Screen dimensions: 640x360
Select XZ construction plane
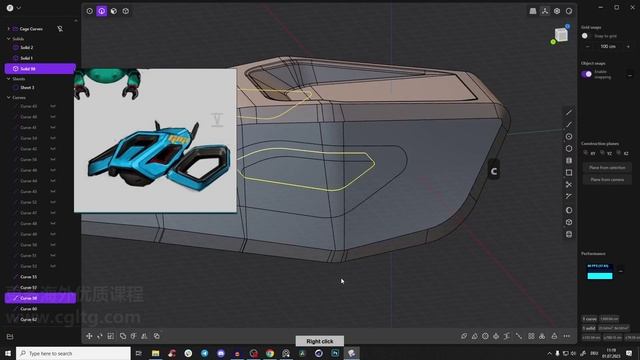point(623,153)
